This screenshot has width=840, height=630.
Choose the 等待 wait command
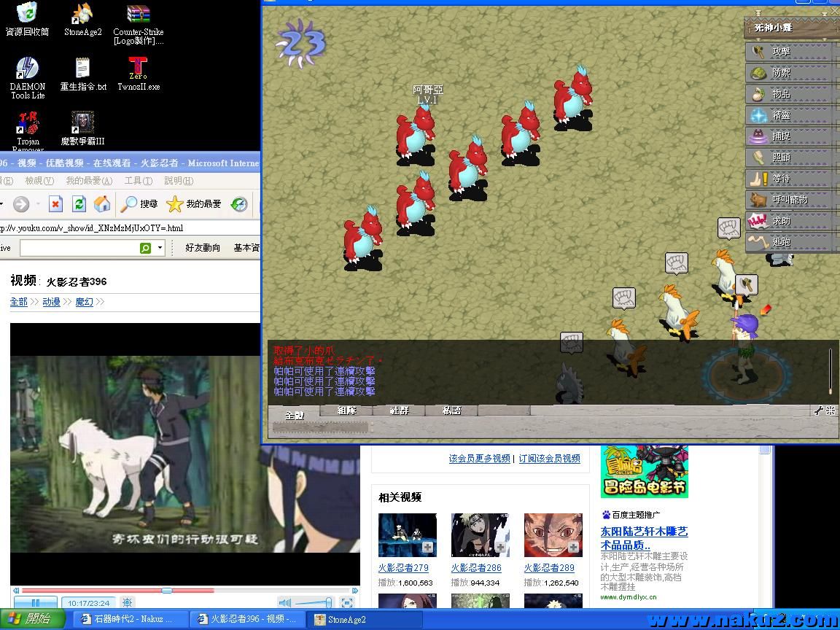tap(788, 179)
